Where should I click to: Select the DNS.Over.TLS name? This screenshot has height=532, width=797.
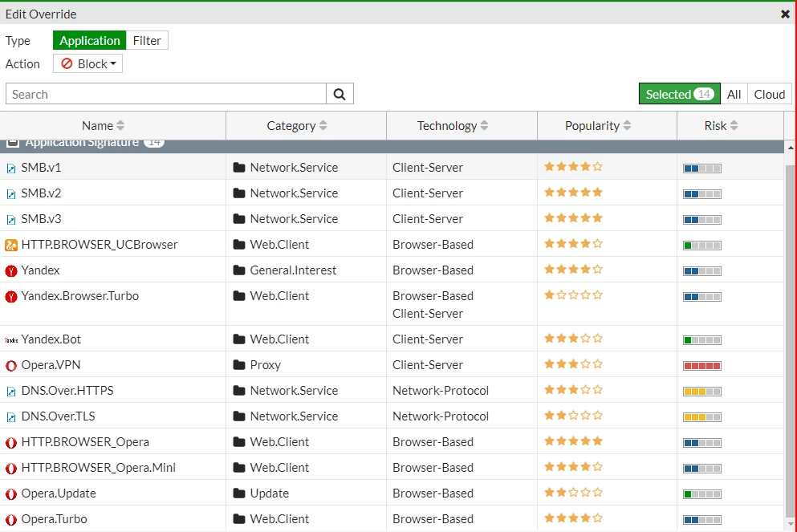(x=58, y=416)
